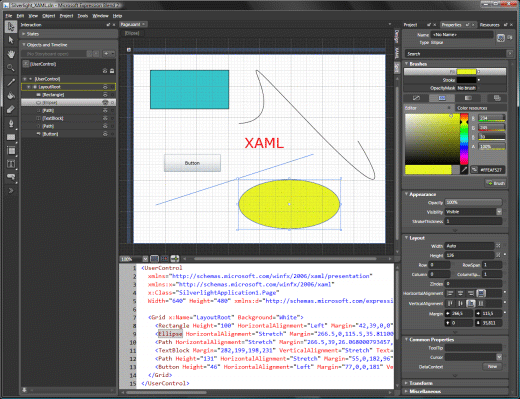Set Height to Auto icon

498,255
